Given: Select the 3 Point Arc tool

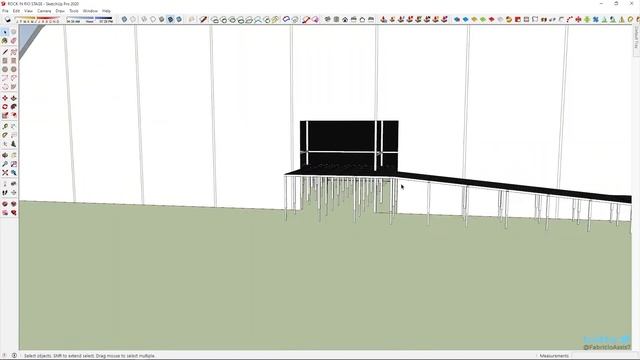Looking at the screenshot, I should (x=5, y=87).
